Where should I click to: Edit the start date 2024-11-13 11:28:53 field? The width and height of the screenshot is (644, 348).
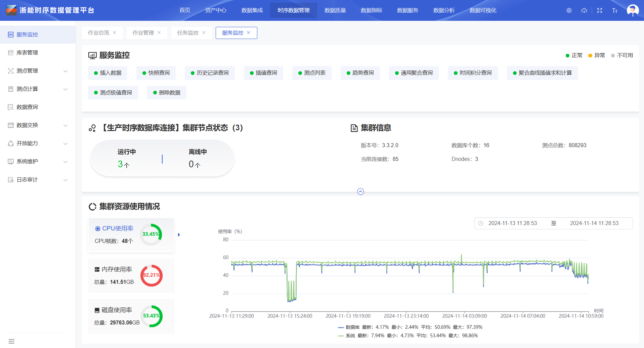point(513,223)
